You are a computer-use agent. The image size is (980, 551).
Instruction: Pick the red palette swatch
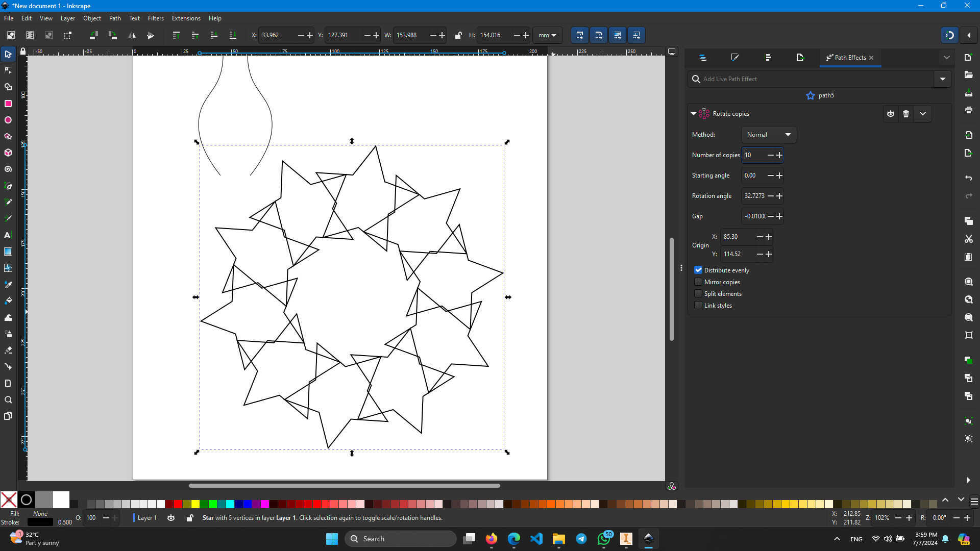click(178, 504)
